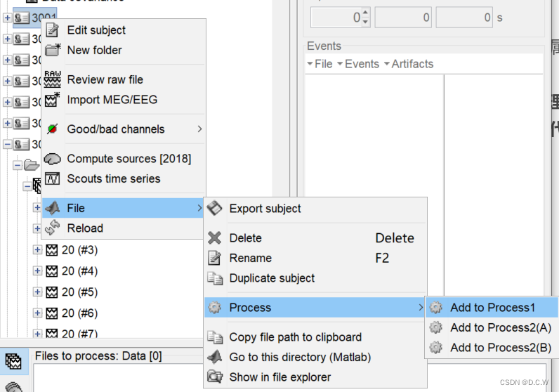Select Review raw file entry
The height and width of the screenshot is (392, 559).
coord(124,79)
